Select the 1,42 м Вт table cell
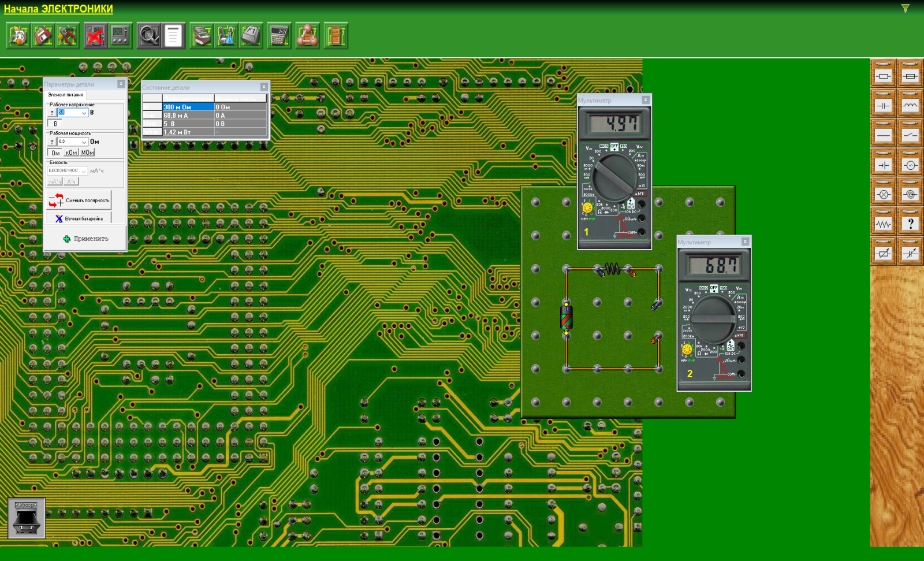This screenshot has width=924, height=561. (x=188, y=132)
